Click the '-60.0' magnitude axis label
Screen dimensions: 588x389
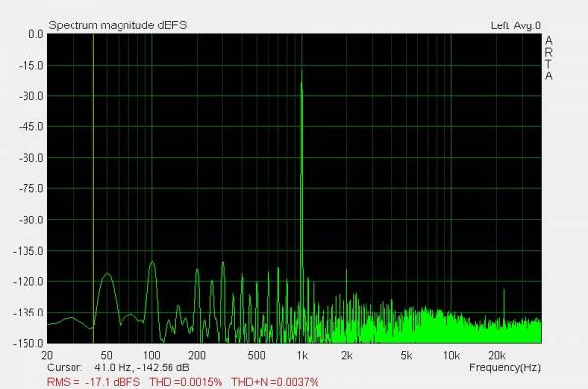(x=31, y=158)
